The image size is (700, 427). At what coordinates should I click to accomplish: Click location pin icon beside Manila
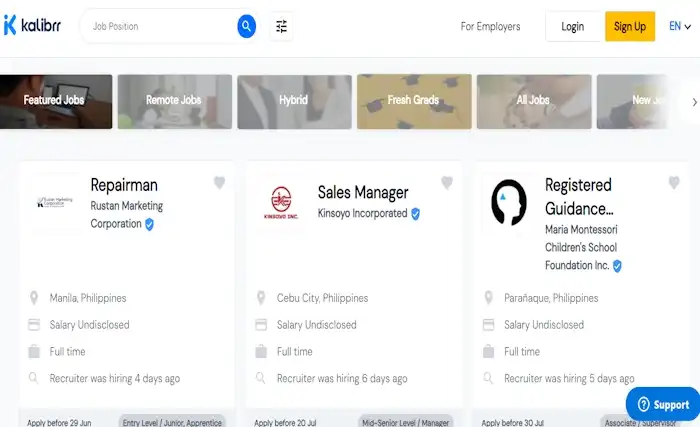coord(34,298)
